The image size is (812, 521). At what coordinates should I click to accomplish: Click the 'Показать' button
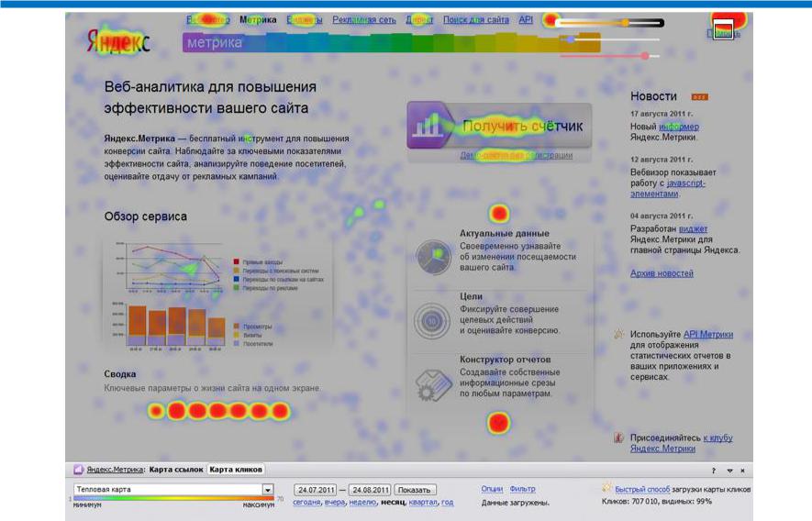click(415, 490)
